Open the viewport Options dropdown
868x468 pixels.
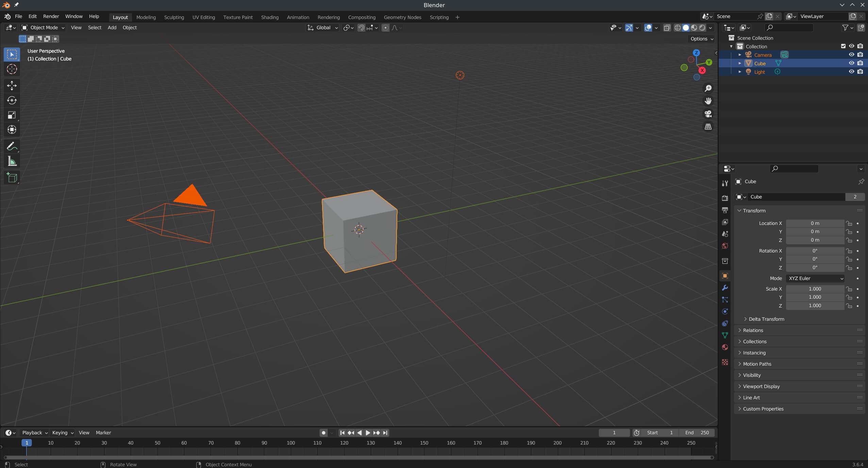[702, 39]
